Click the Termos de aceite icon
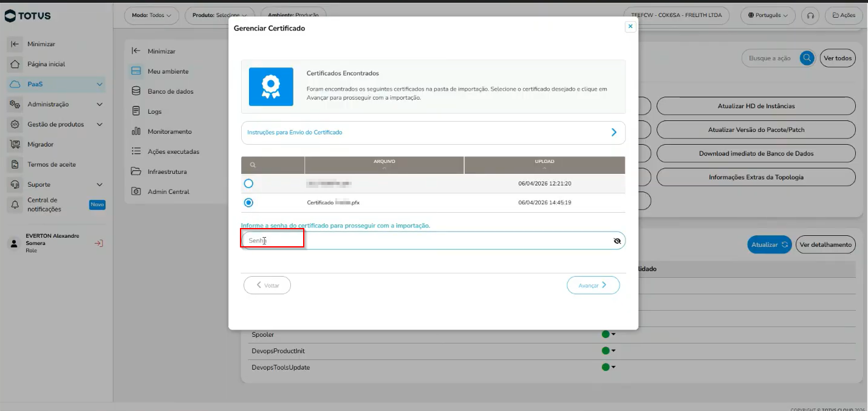 [x=15, y=165]
